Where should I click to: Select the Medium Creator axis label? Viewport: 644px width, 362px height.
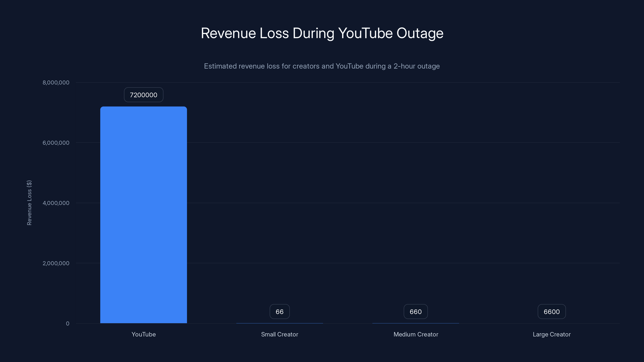pyautogui.click(x=416, y=334)
